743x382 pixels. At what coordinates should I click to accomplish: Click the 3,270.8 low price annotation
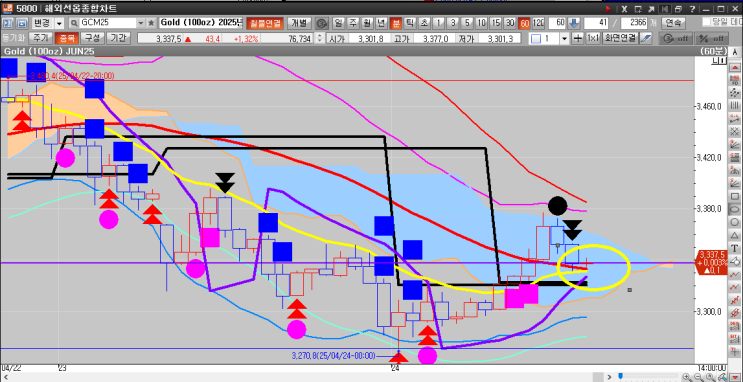click(333, 355)
